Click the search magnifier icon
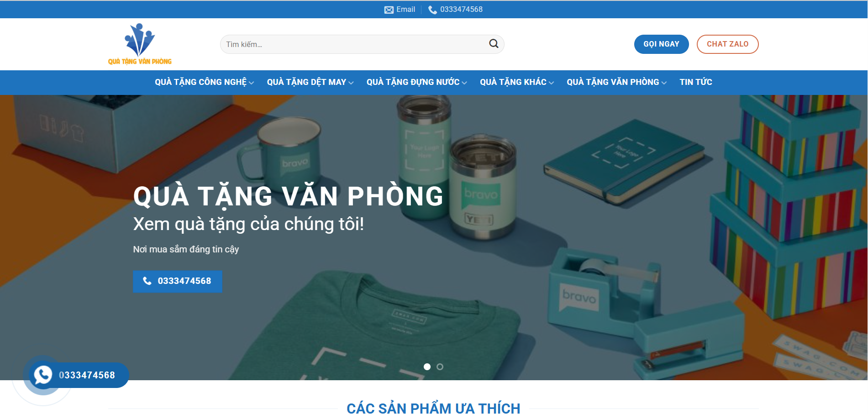 coord(494,44)
